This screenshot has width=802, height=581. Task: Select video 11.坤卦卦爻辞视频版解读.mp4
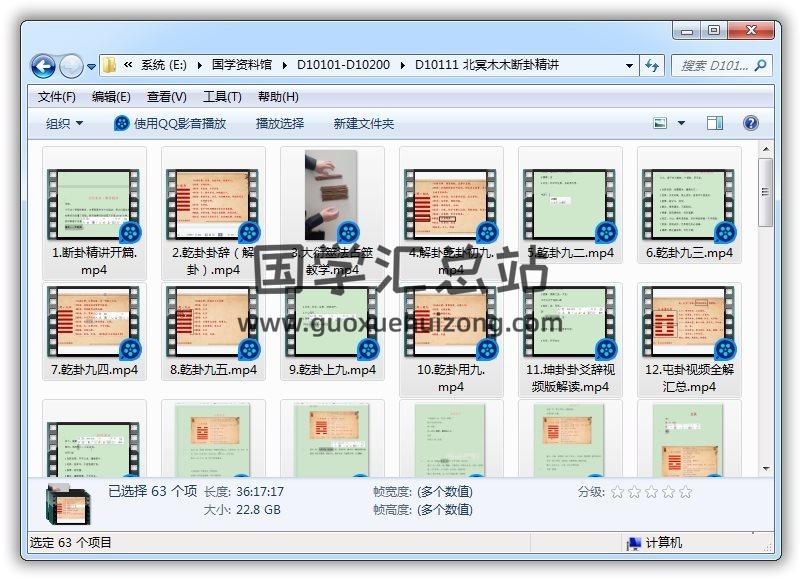click(570, 340)
